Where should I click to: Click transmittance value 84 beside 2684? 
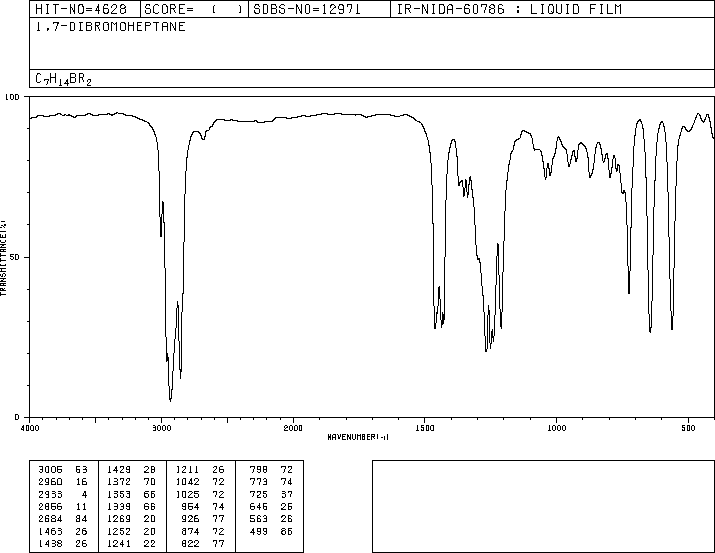pos(82,519)
